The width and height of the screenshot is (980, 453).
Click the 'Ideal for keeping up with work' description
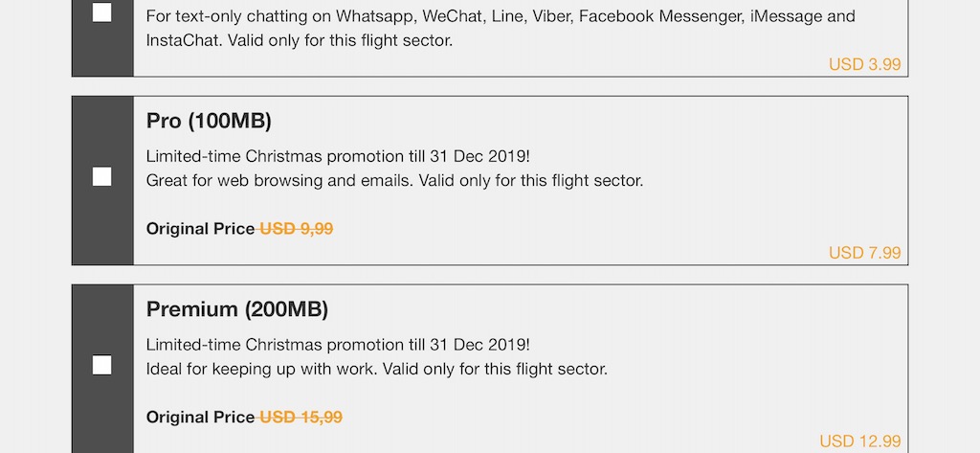[377, 369]
